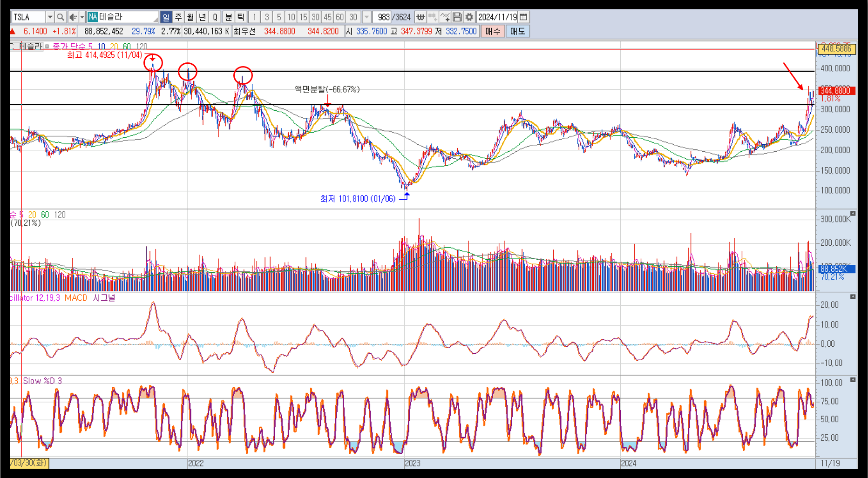Click the floppy disk save icon
The image size is (868, 478).
pyautogui.click(x=457, y=17)
